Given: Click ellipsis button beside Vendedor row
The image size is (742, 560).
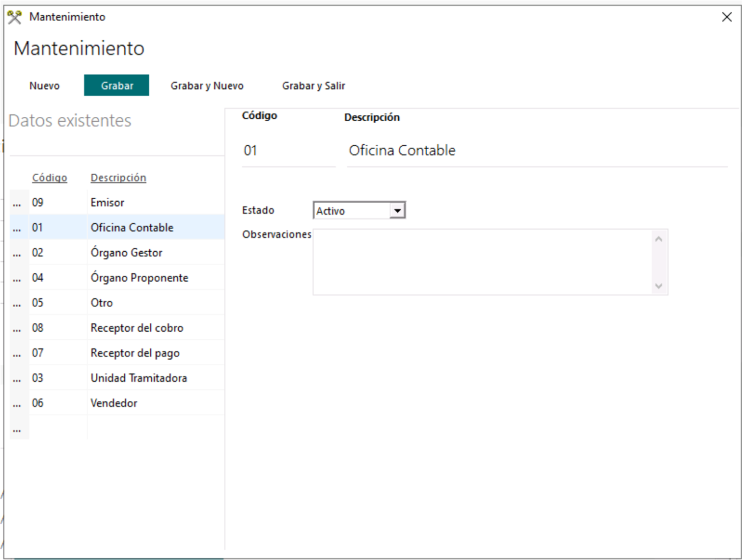Looking at the screenshot, I should (17, 403).
